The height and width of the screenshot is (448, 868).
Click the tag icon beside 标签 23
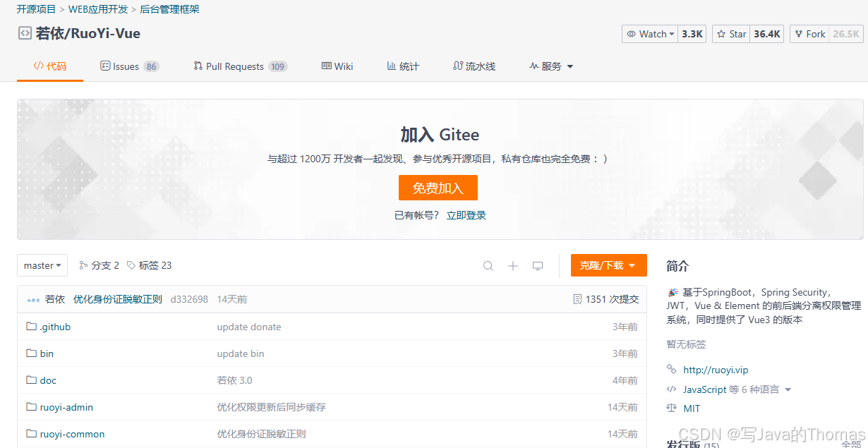pos(131,265)
